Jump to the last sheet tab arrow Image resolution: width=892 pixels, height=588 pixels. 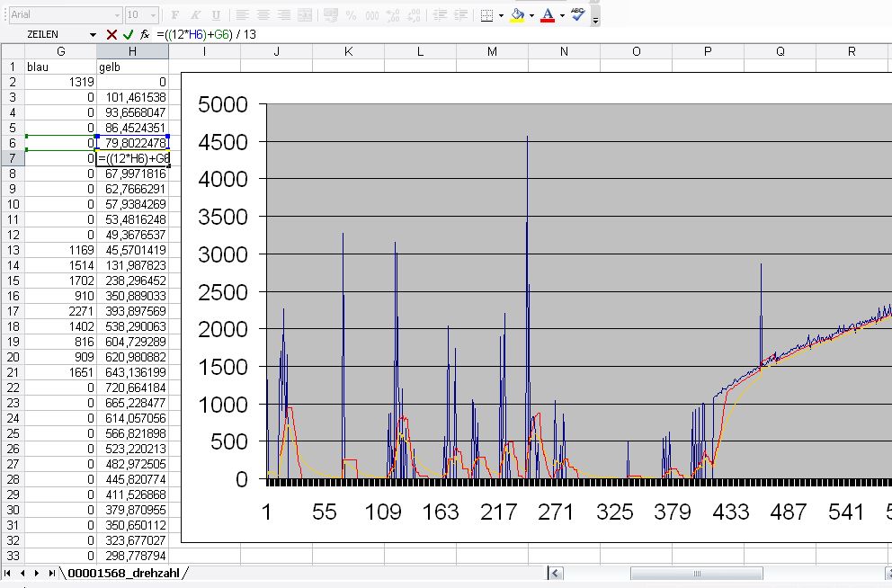click(52, 573)
